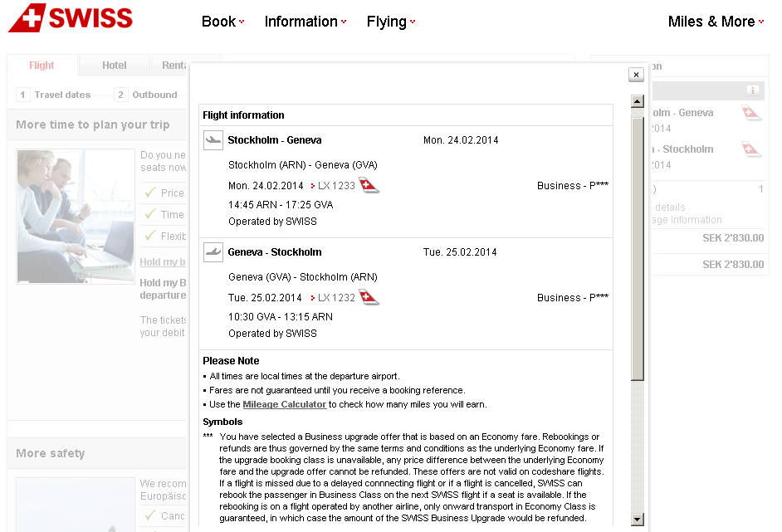Click the SWISS tail icon next to Geneva in sidebar

click(x=752, y=113)
